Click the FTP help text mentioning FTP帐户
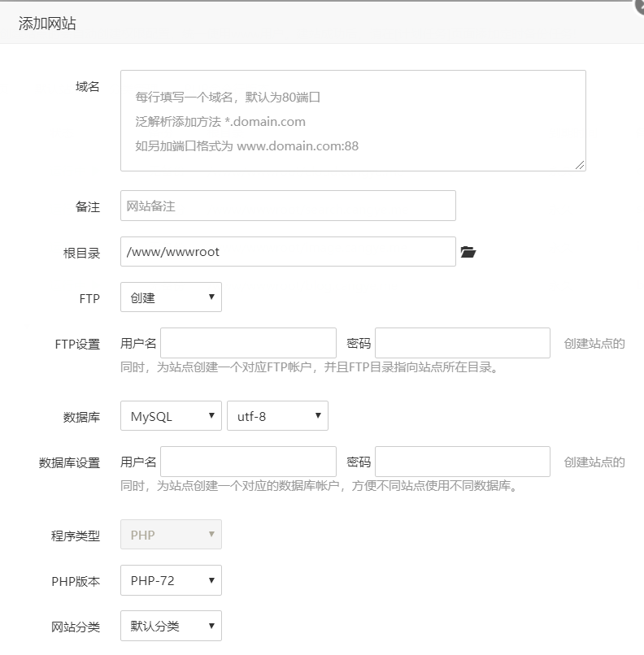Viewport: 644px width, 655px height. click(x=309, y=367)
